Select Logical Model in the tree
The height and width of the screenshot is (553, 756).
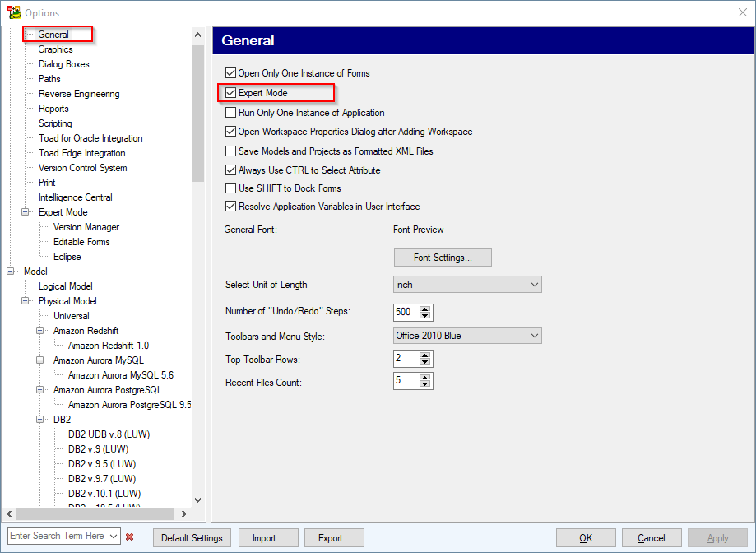click(66, 286)
